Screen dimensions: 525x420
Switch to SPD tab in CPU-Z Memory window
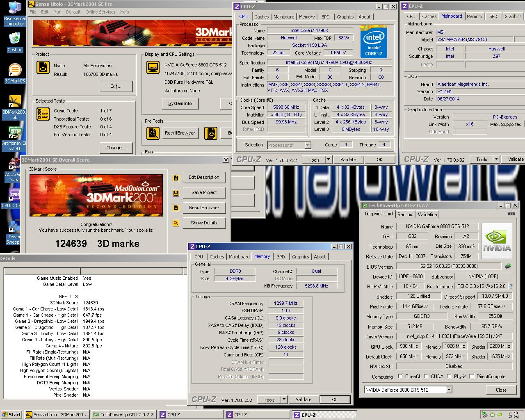281,257
